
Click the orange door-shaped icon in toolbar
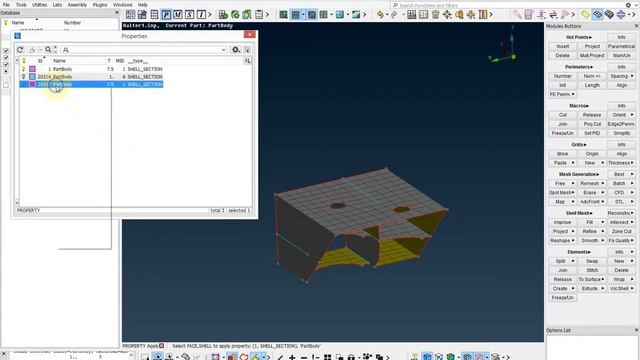click(x=483, y=15)
